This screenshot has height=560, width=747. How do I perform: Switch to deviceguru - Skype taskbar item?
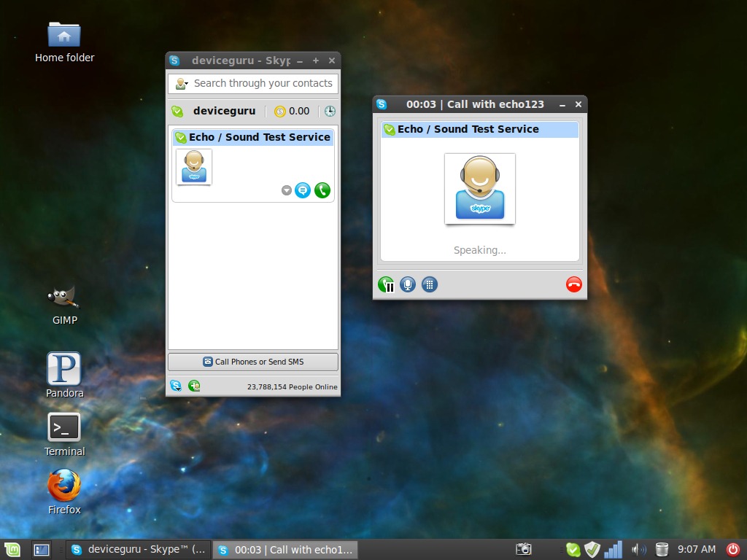138,550
